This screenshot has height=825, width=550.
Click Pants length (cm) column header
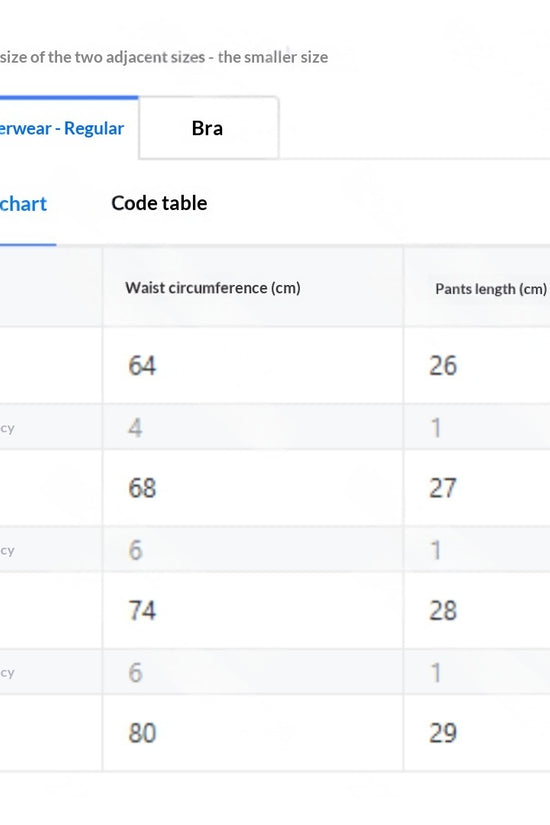491,289
